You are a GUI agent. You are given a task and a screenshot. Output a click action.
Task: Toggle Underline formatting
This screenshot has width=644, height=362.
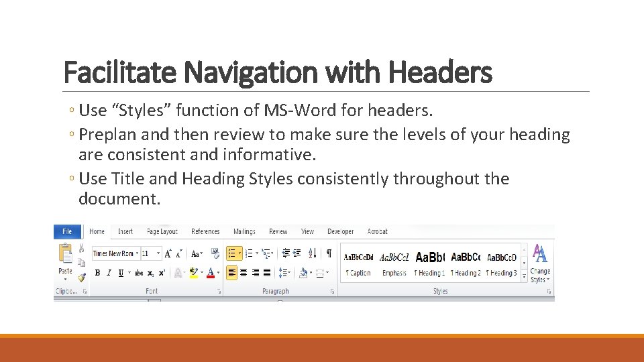(121, 273)
